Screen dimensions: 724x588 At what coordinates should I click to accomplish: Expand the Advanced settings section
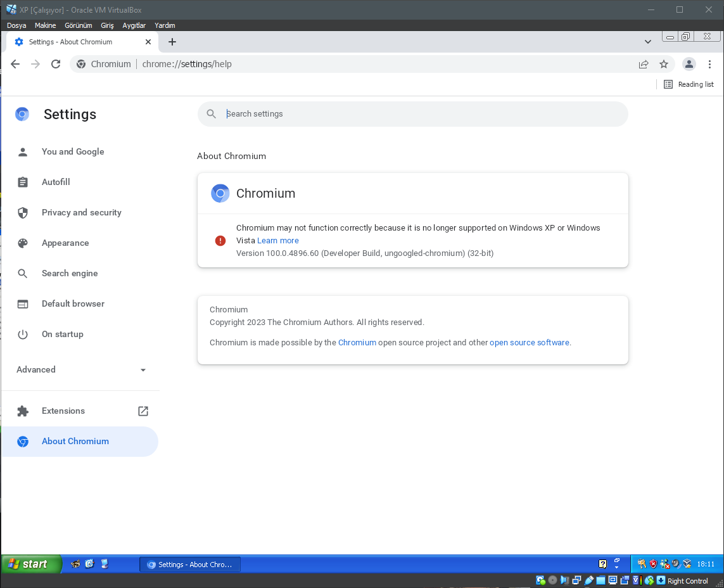[81, 369]
